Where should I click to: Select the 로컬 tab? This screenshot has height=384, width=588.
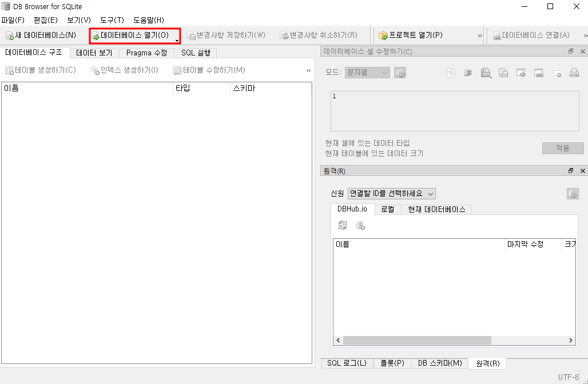pos(388,209)
